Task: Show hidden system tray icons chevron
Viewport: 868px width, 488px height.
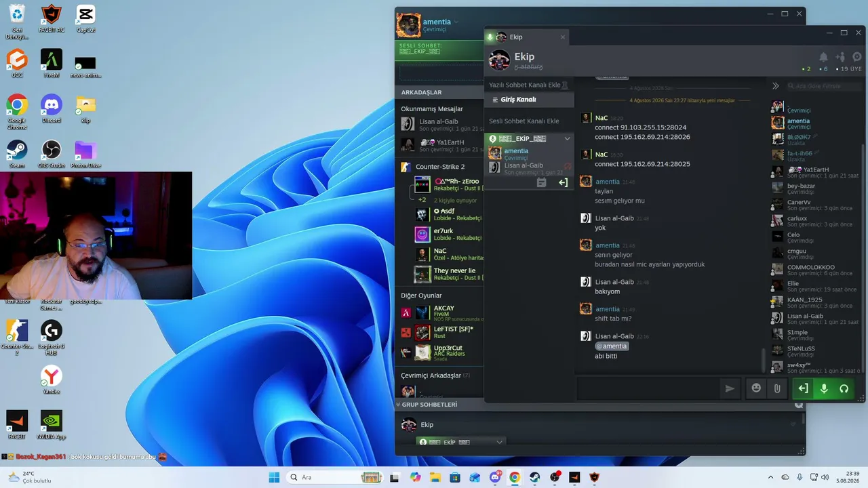Action: click(770, 477)
